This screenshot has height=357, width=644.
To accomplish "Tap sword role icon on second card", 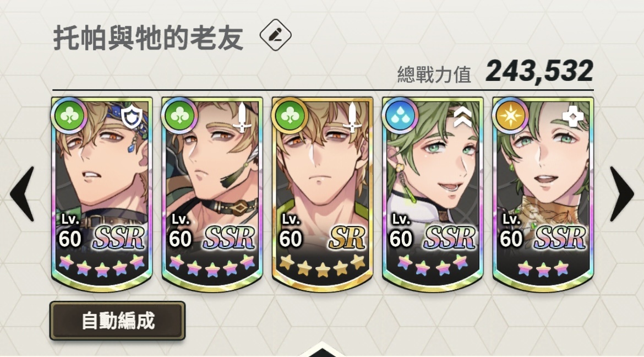I will [x=242, y=118].
